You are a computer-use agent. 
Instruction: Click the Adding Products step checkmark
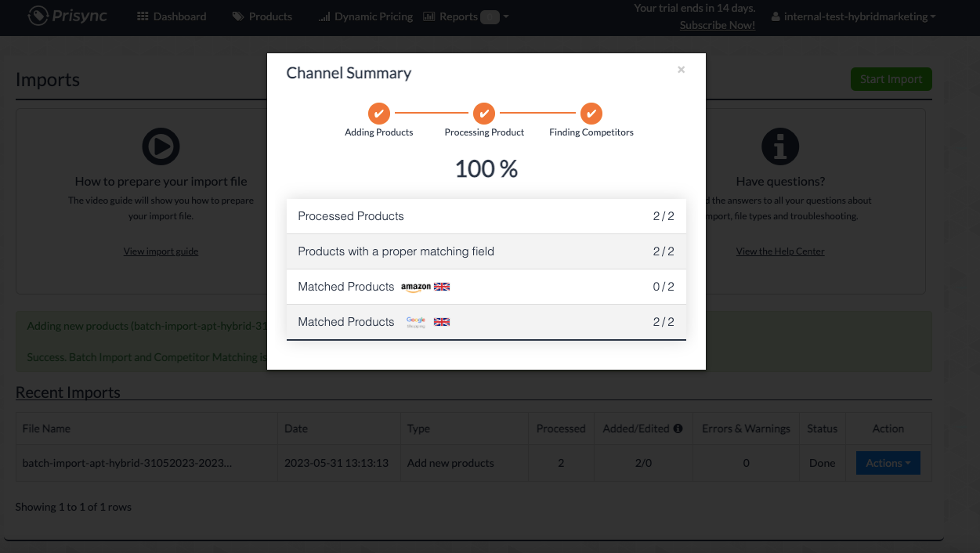pyautogui.click(x=379, y=113)
